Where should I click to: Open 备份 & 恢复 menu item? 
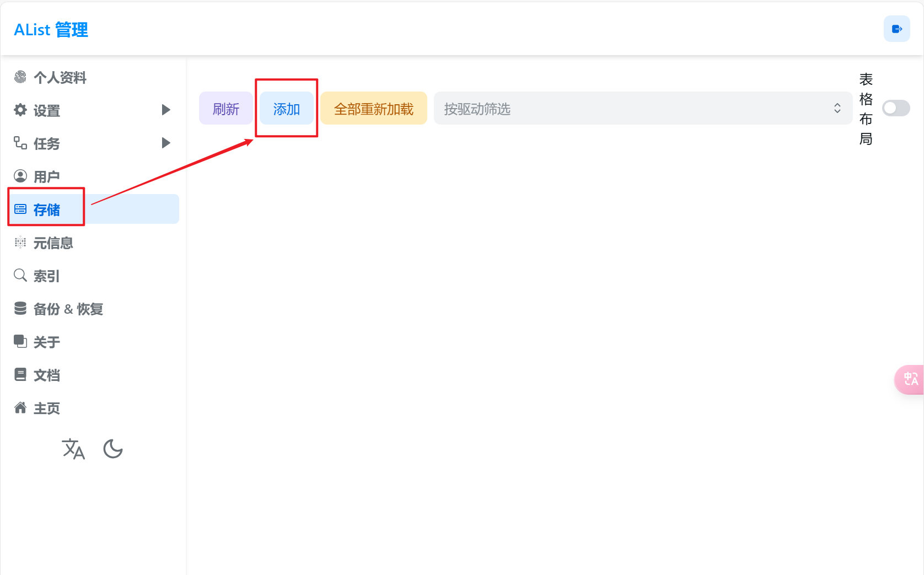(x=94, y=309)
